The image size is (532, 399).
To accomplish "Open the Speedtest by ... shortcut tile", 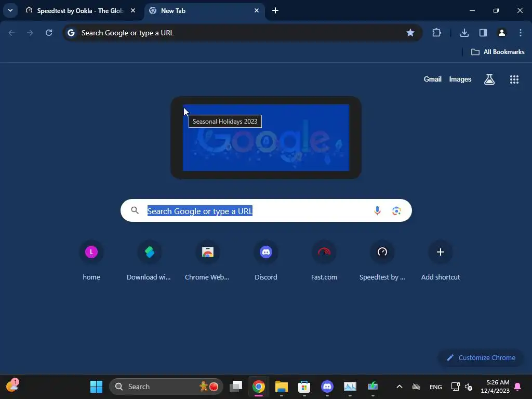I will [x=382, y=261].
